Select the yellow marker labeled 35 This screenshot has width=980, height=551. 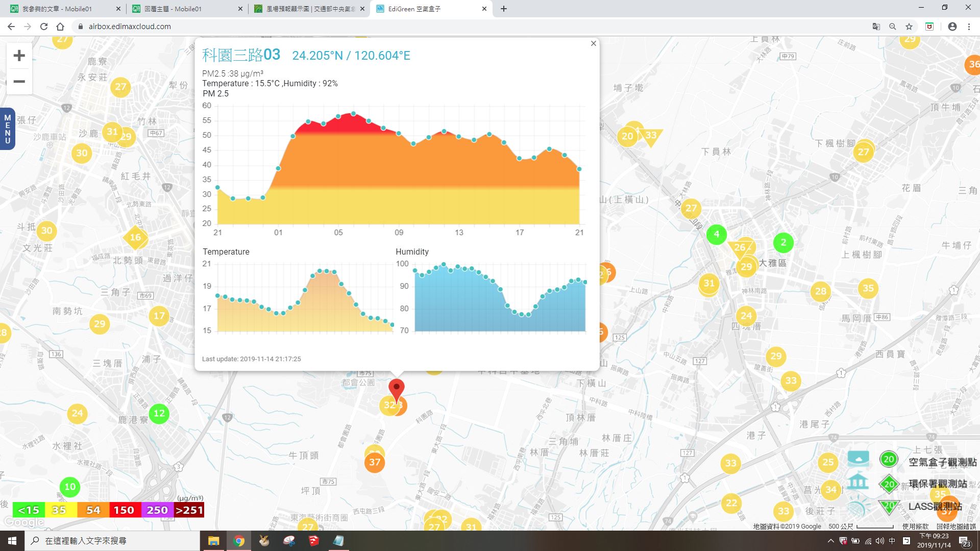coord(868,288)
